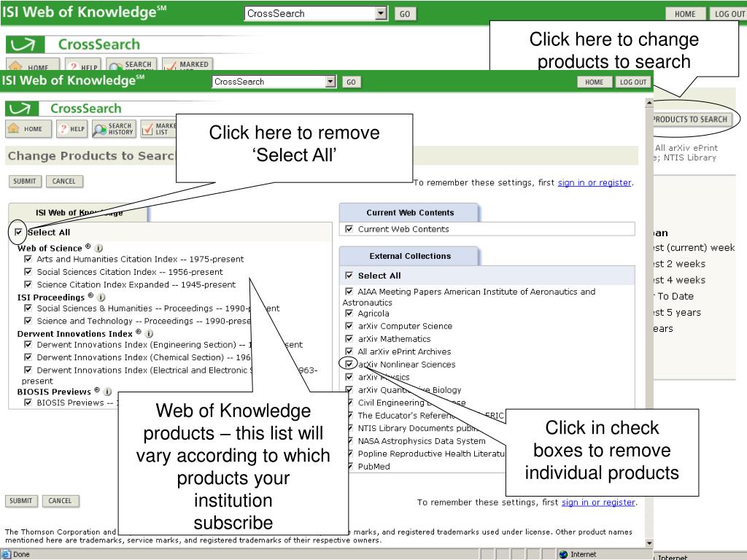Toggle Current Web Contents checkbox
747x560 pixels.
tap(349, 228)
